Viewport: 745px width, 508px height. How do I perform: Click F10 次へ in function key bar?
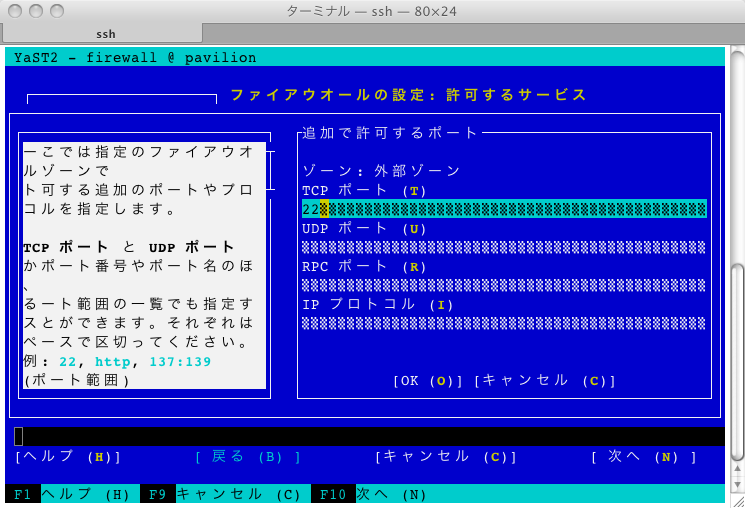click(370, 494)
